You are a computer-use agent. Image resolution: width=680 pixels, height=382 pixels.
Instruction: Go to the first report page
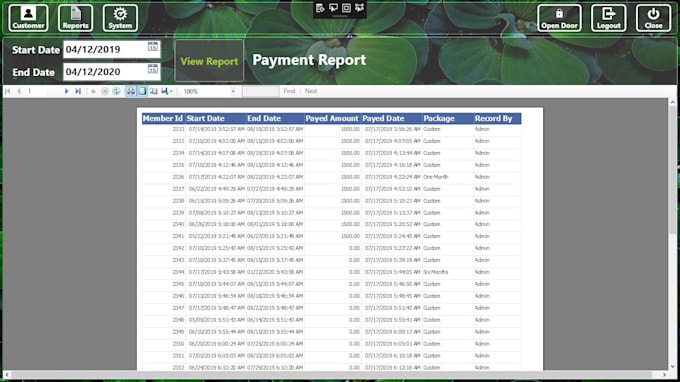click(7, 91)
